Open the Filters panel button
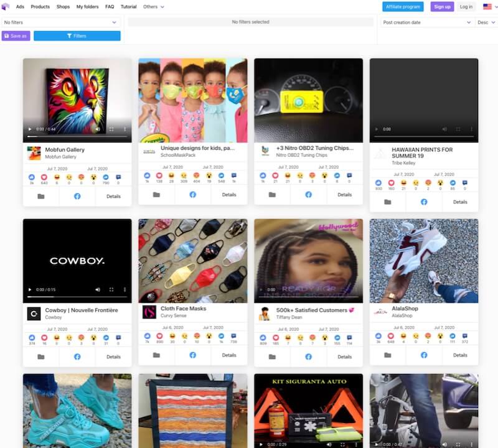 pos(77,36)
